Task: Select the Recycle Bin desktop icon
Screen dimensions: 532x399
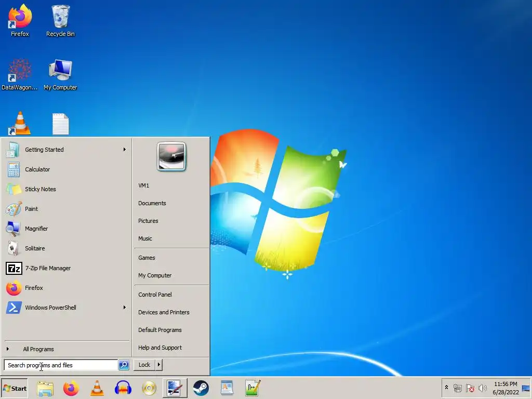Action: [60, 20]
